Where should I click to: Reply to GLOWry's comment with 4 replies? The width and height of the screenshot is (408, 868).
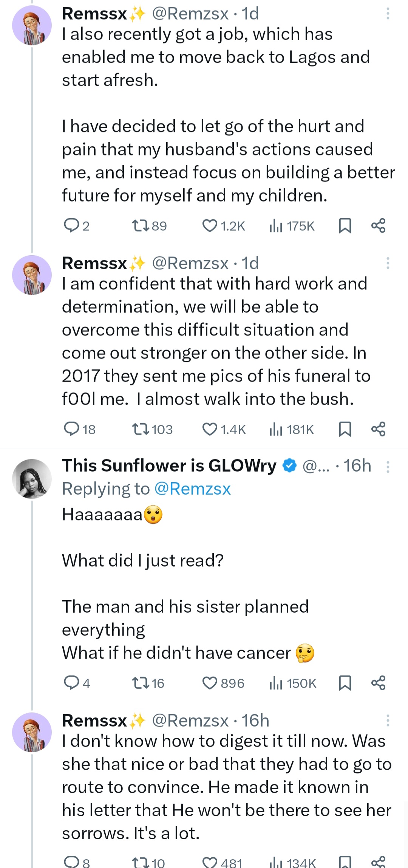pyautogui.click(x=71, y=683)
